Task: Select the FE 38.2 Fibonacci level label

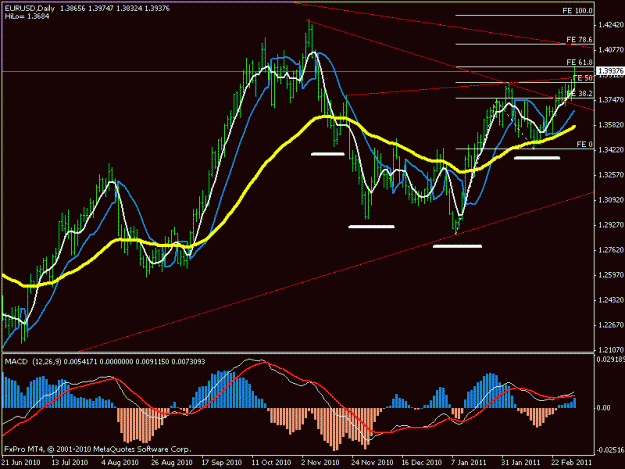Action: coord(579,94)
